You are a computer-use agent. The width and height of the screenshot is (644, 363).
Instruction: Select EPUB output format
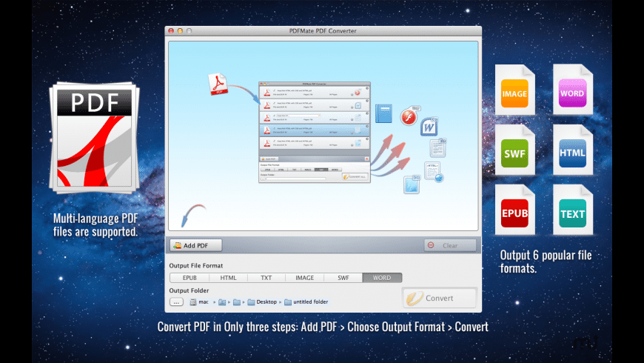tap(189, 278)
